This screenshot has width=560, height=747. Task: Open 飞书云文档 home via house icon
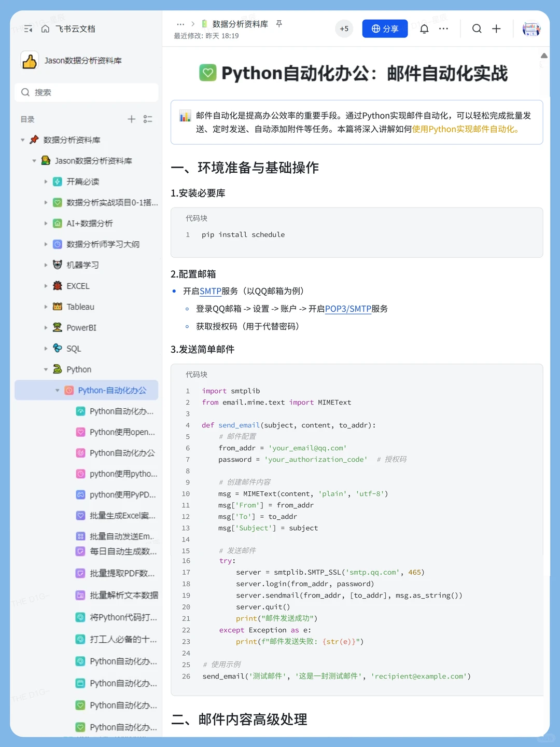[44, 29]
